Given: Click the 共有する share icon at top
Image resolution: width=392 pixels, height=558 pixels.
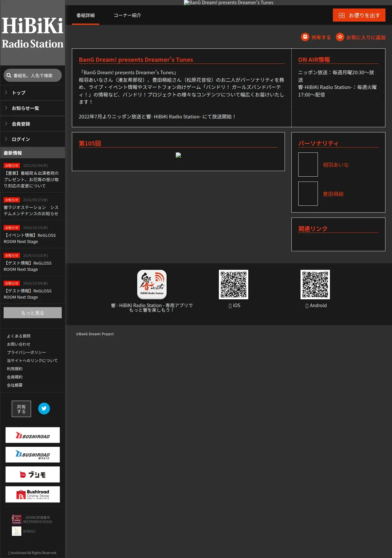Looking at the screenshot, I should pyautogui.click(x=305, y=37).
